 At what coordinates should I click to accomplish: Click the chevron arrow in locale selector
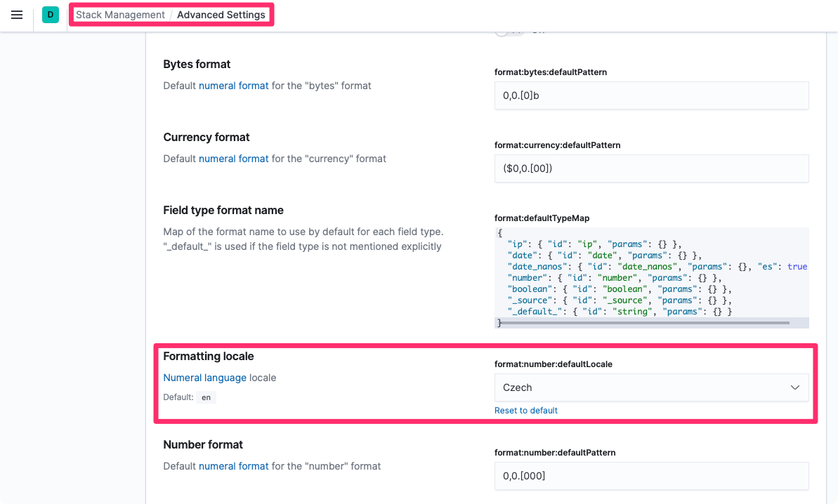(x=794, y=387)
